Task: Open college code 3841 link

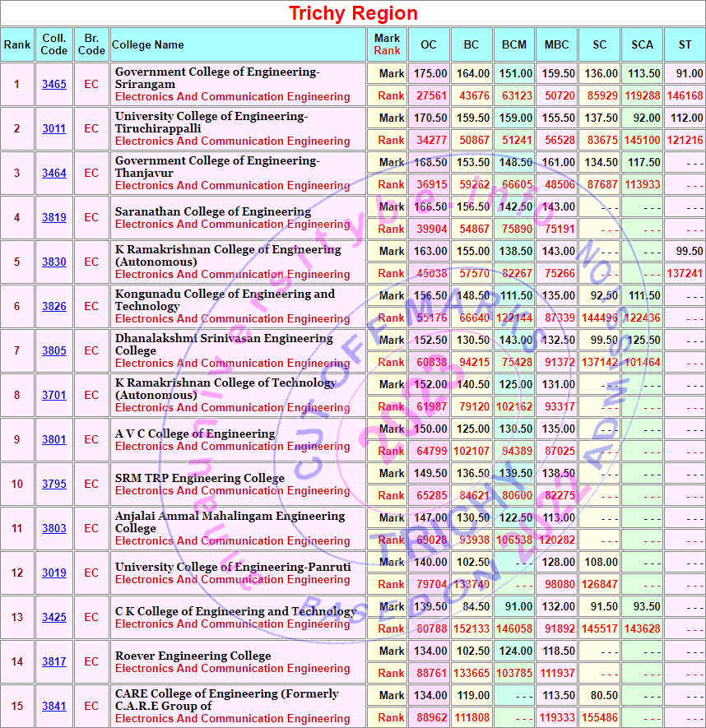Action: coord(54,707)
